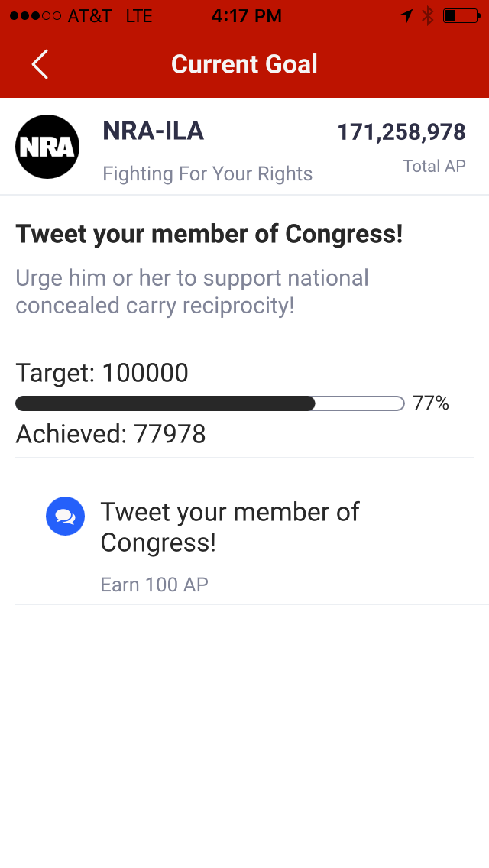489x868 pixels.
Task: Tap the 77% progress label
Action: point(431,403)
